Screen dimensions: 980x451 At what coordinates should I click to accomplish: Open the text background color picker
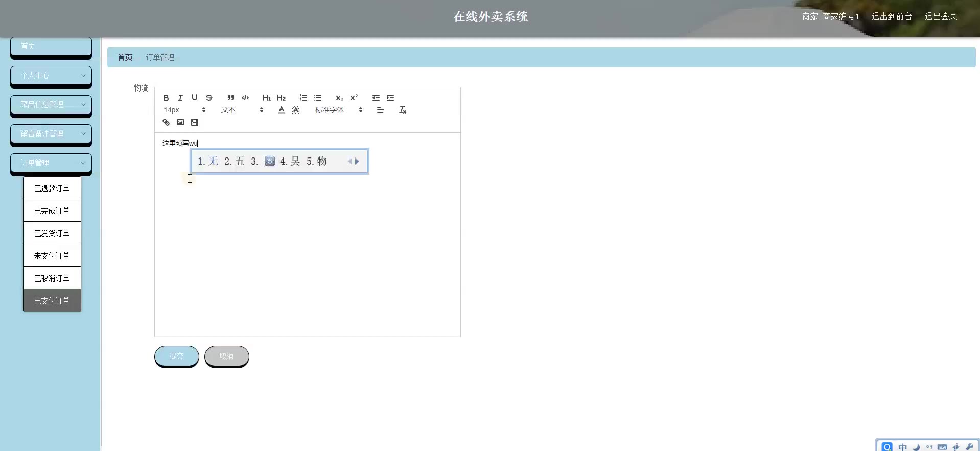point(295,110)
